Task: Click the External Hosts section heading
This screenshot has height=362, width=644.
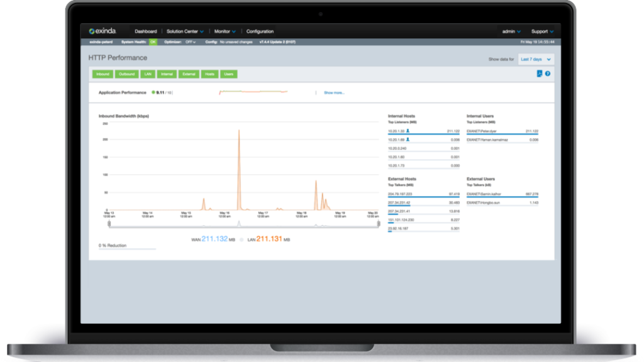Action: pos(402,179)
